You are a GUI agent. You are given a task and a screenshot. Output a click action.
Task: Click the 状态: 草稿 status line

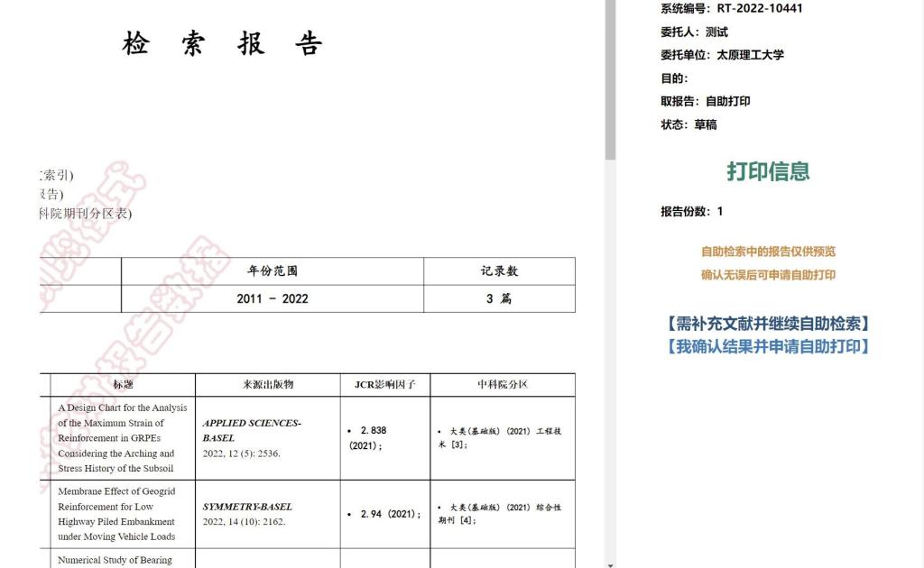coord(689,125)
